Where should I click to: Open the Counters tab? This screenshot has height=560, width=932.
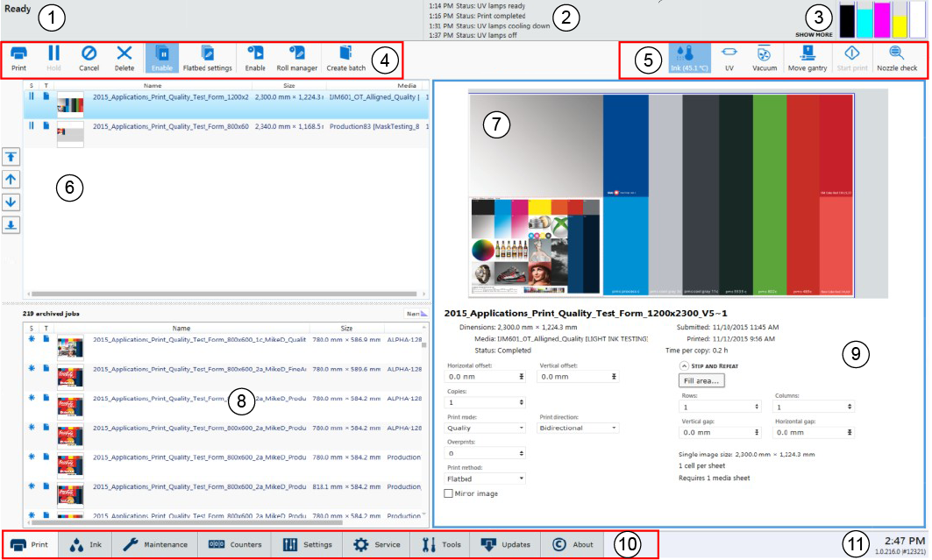(234, 544)
